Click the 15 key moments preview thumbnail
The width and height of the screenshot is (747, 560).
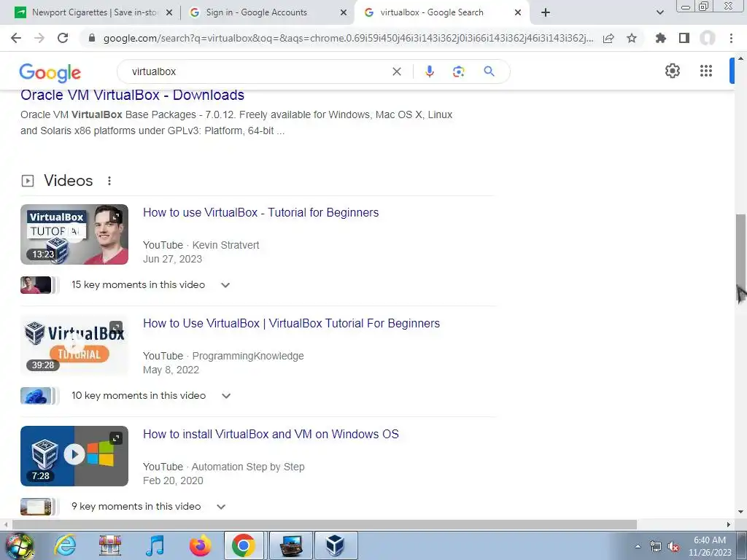[36, 285]
